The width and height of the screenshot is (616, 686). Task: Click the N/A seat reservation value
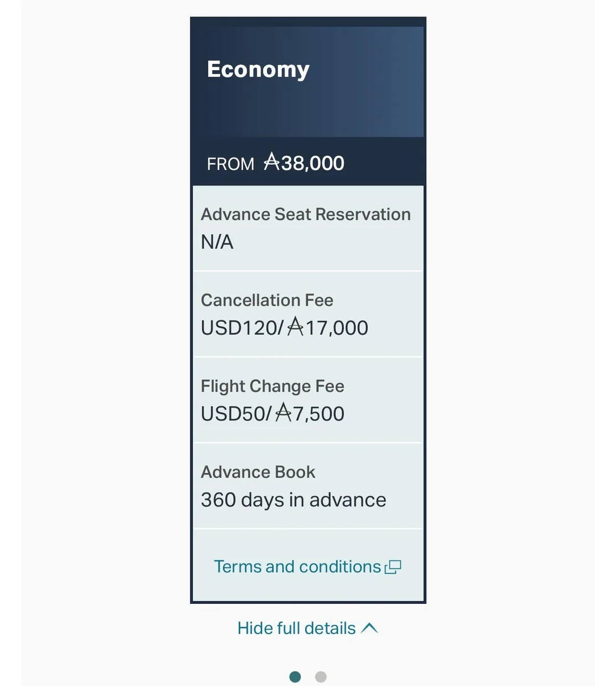(x=217, y=242)
